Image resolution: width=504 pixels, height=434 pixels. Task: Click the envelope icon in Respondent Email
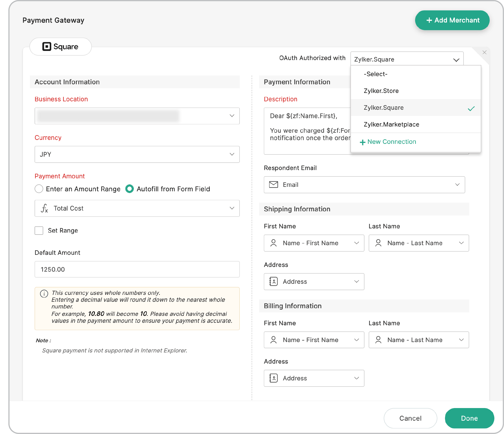point(273,185)
